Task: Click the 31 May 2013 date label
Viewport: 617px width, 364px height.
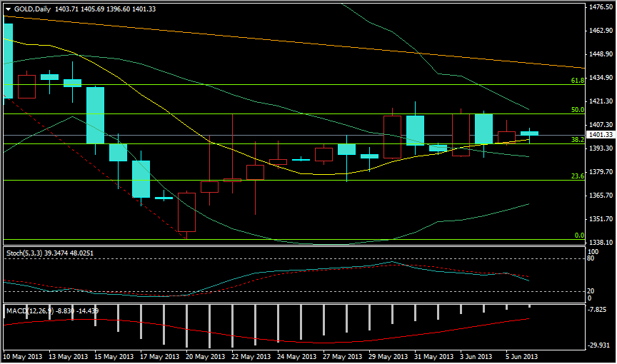Action: pos(433,357)
